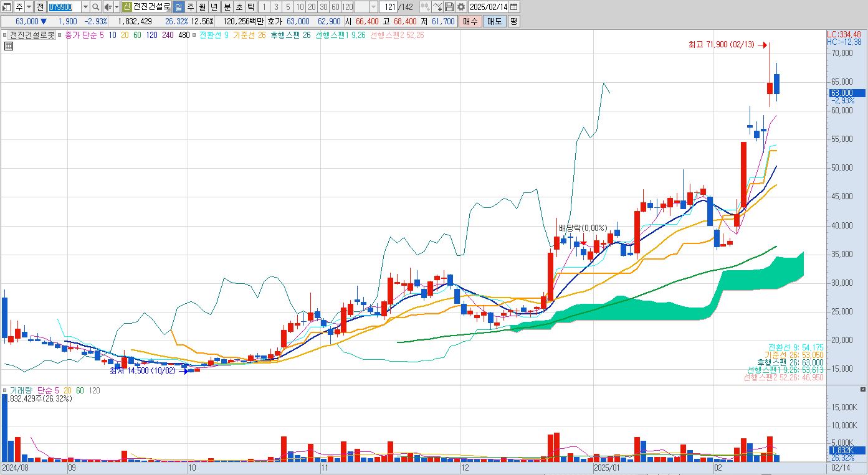
Task: Click the 최고 71,900 (02/13) high label
Action: click(721, 45)
